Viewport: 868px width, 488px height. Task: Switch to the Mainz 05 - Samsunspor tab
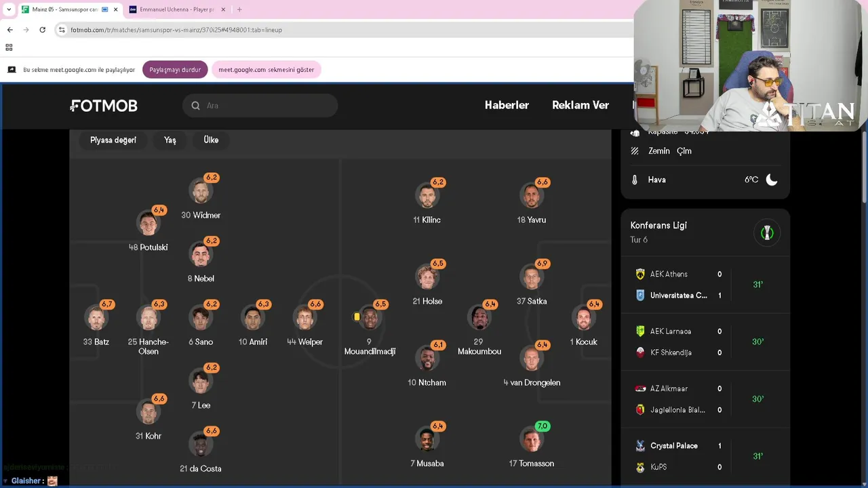(x=64, y=9)
